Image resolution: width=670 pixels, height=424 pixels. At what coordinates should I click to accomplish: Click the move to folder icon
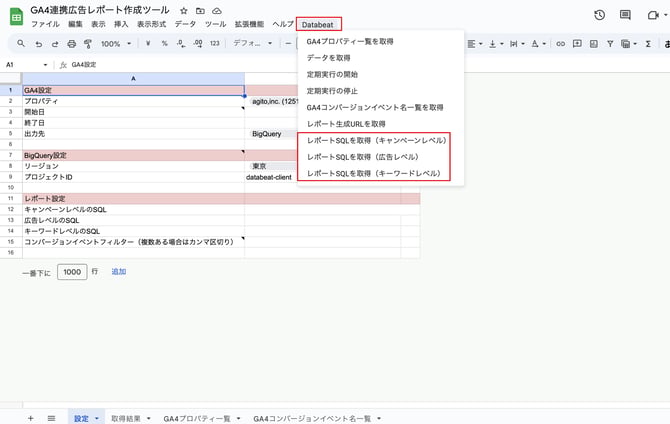200,11
